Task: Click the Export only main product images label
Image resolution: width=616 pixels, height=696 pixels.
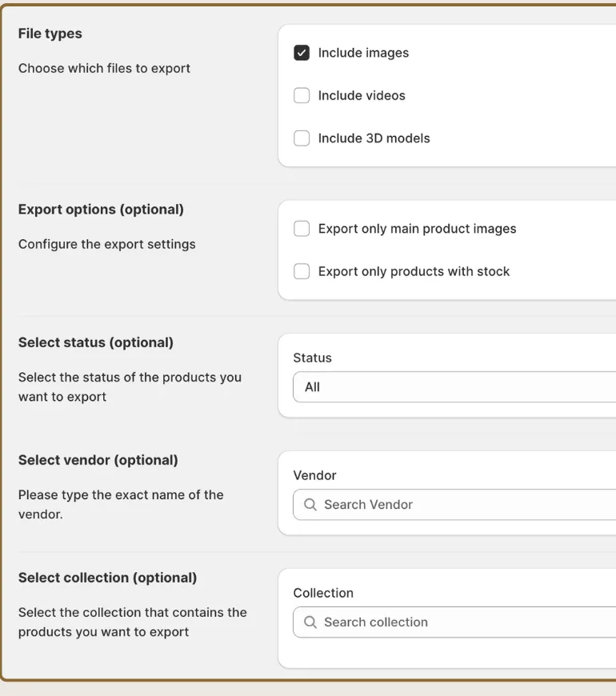Action: click(x=417, y=229)
